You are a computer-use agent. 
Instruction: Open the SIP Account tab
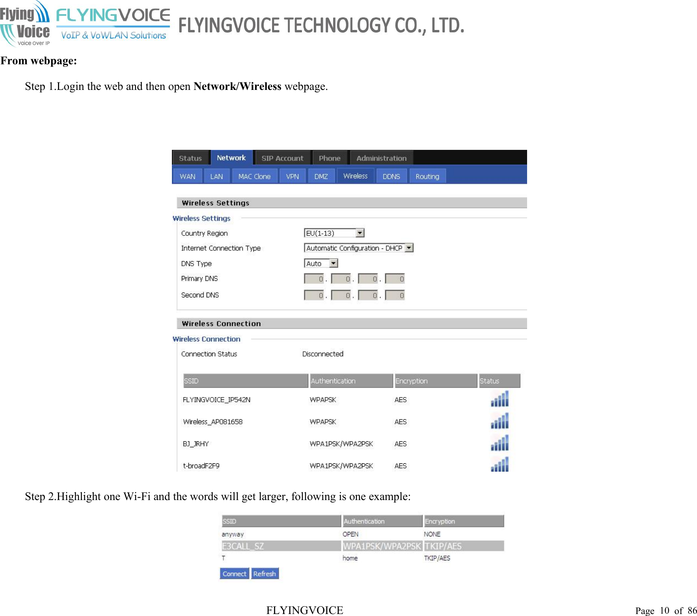[x=283, y=158]
